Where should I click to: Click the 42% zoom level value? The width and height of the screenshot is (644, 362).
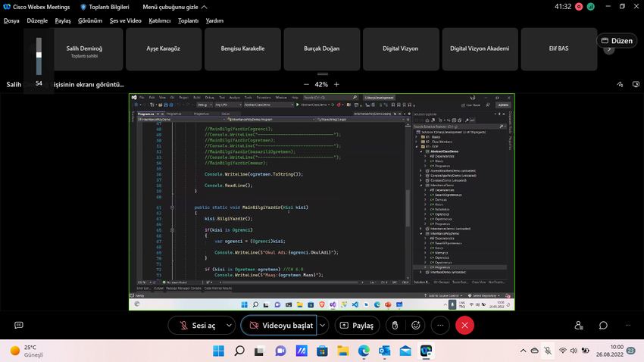coord(321,84)
